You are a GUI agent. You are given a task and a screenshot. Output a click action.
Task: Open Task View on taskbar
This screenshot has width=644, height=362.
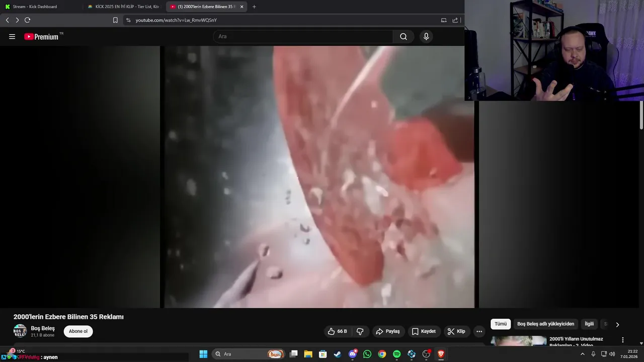coord(294,354)
